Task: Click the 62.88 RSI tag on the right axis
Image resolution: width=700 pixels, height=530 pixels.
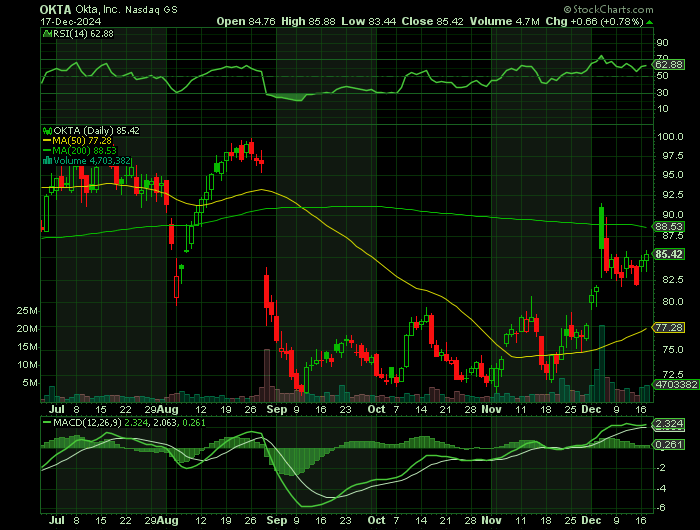Action: pyautogui.click(x=669, y=65)
